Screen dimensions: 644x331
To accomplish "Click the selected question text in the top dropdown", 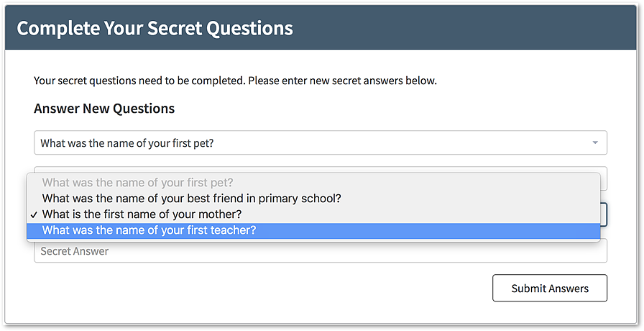I will (x=127, y=142).
